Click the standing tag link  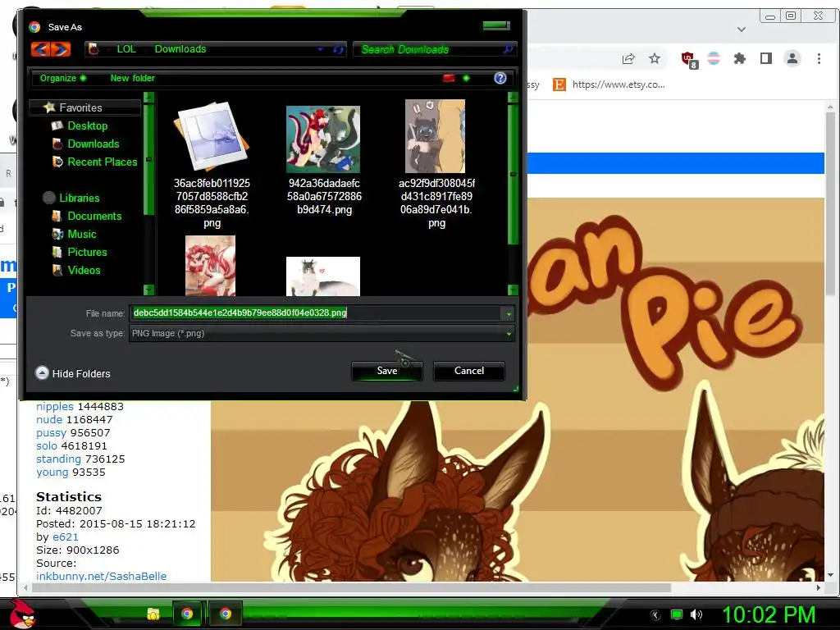(58, 459)
